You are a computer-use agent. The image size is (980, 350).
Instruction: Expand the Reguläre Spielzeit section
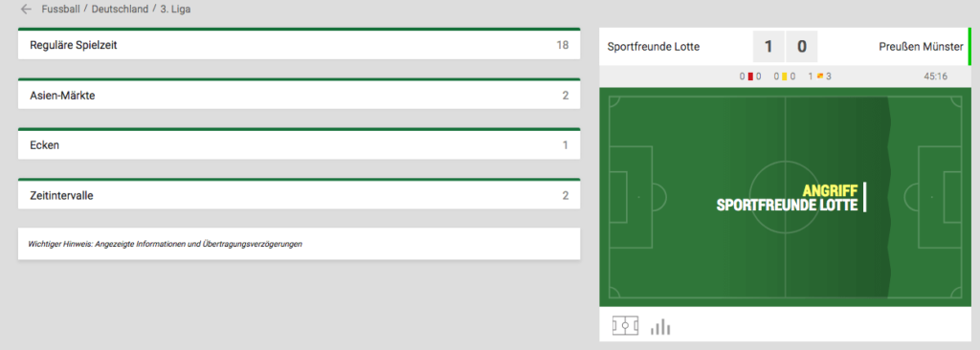(299, 45)
